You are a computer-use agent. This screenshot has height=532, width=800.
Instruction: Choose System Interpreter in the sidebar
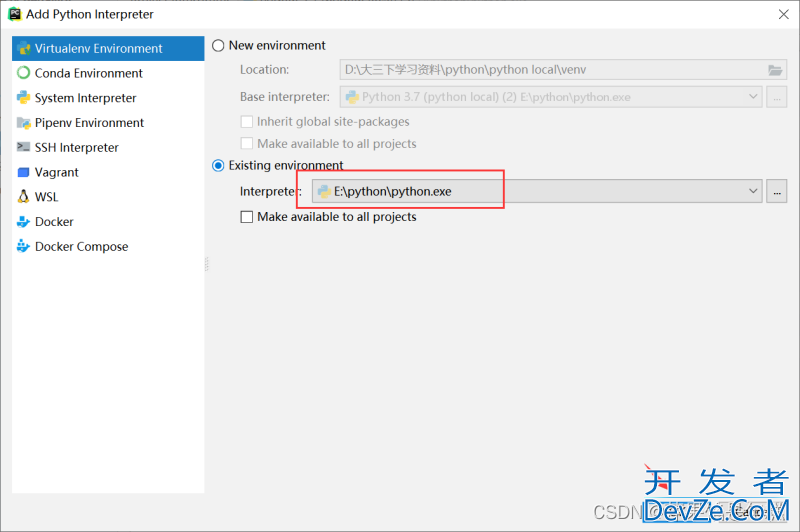coord(108,97)
